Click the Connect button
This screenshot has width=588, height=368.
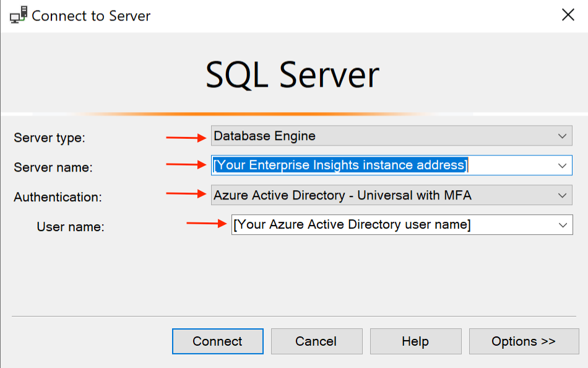pyautogui.click(x=217, y=341)
